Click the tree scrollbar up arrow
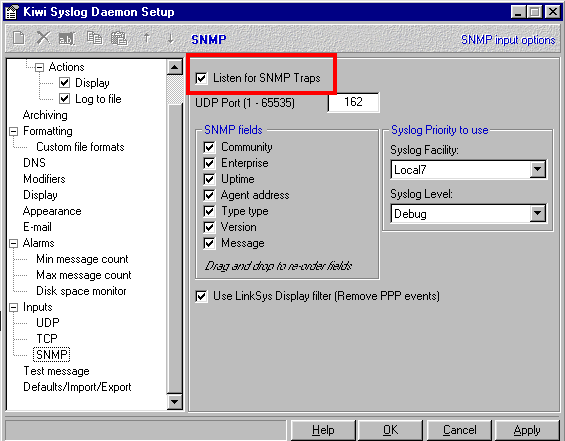The image size is (565, 441). pos(175,67)
